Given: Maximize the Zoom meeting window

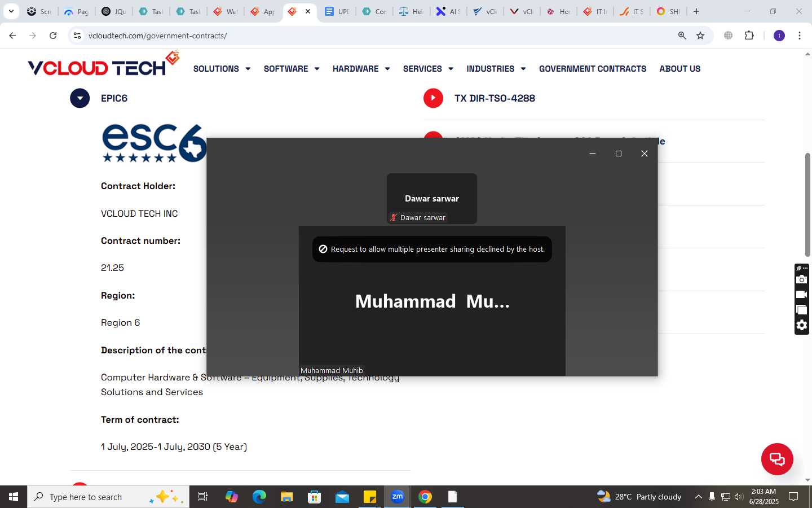Looking at the screenshot, I should tap(619, 154).
